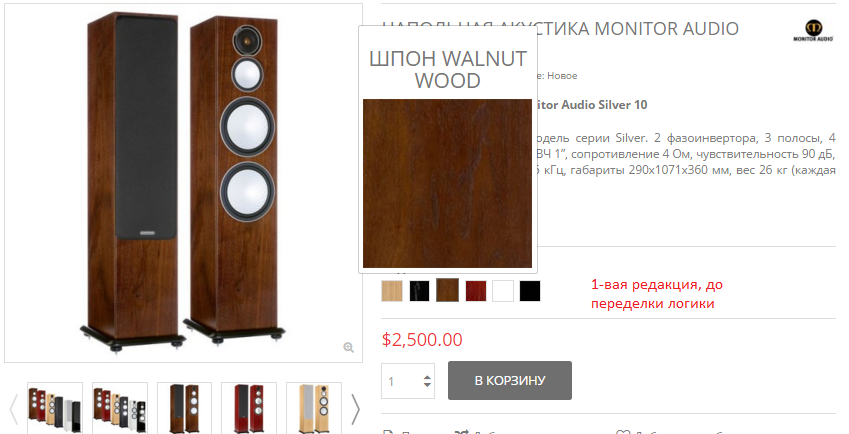Decrease quantity with the down arrow
849x434 pixels.
tap(427, 385)
